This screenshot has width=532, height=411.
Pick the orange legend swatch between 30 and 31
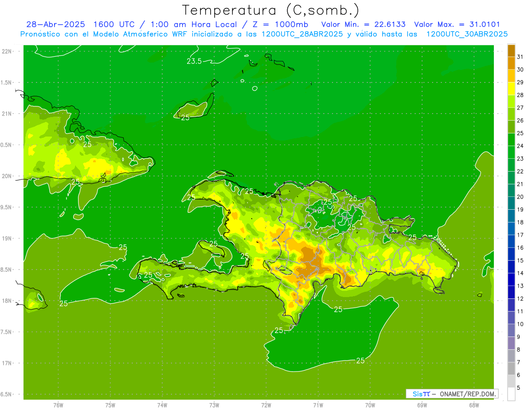(511, 63)
